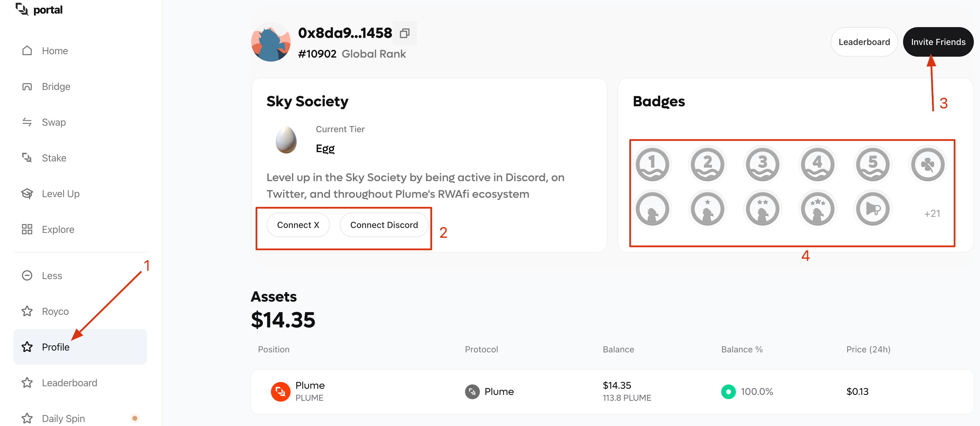Screen dimensions: 980x426
Task: Copy the wallet address with copy icon
Action: (x=404, y=34)
